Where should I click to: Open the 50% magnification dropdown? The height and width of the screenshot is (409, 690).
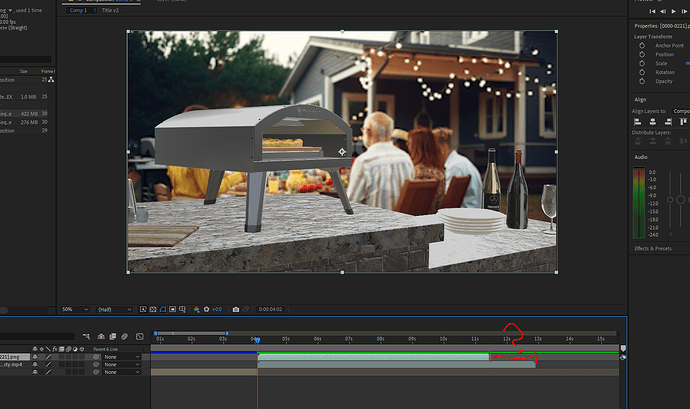pos(75,309)
